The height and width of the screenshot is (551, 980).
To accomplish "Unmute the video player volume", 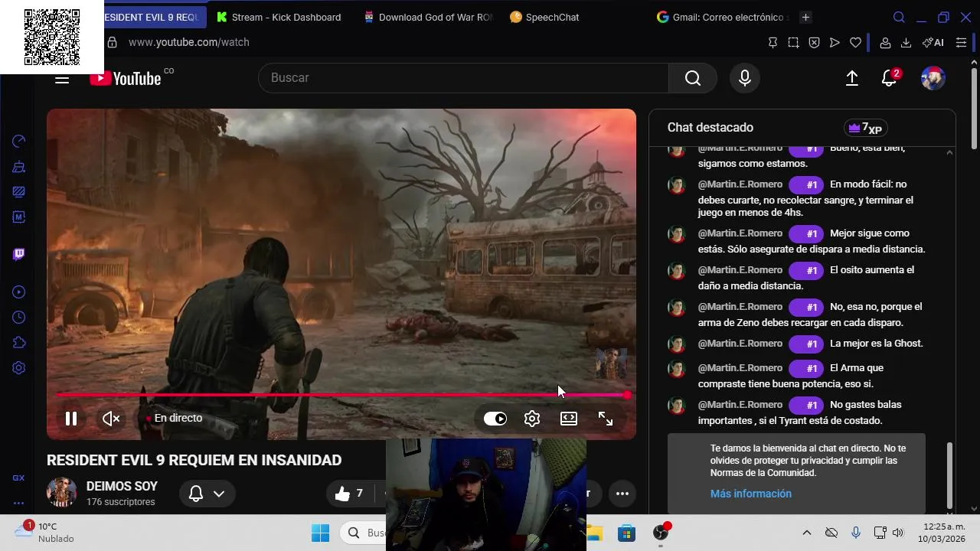I will 111,419.
